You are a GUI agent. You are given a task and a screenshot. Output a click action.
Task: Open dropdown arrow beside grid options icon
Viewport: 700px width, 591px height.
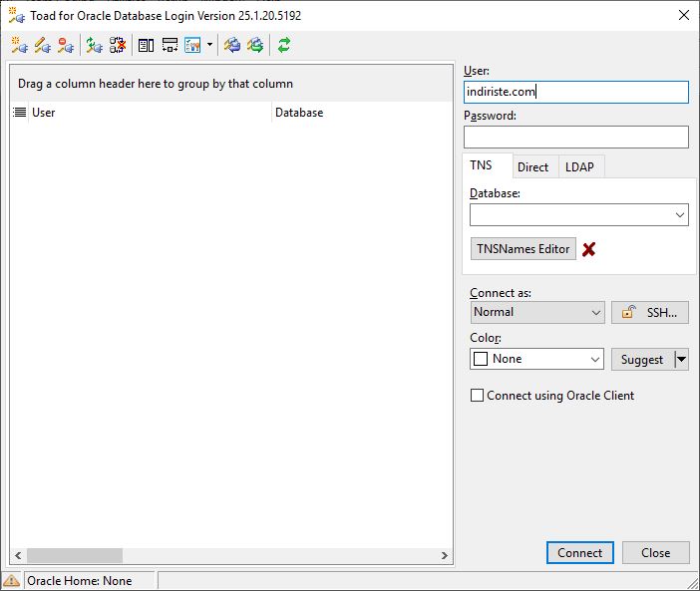click(x=209, y=45)
